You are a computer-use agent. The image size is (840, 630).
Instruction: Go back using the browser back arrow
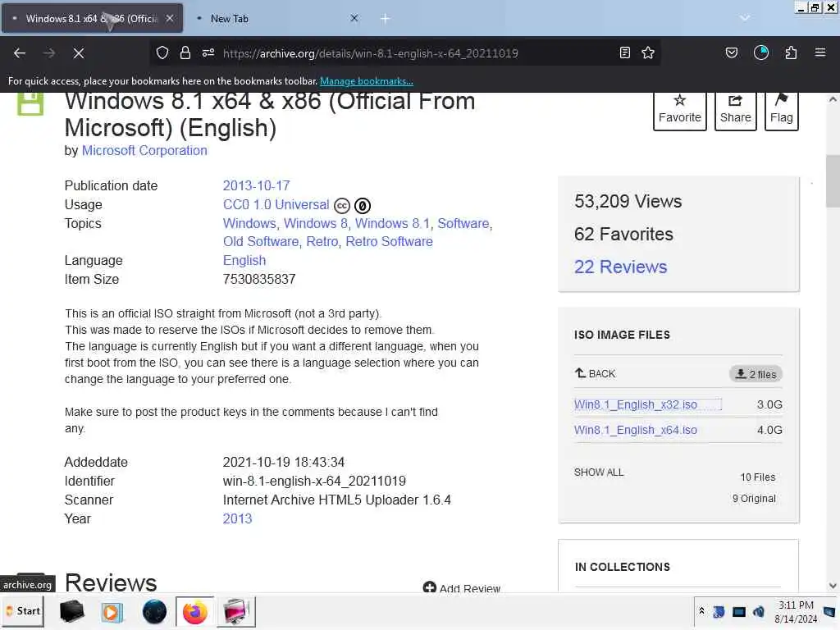20,53
